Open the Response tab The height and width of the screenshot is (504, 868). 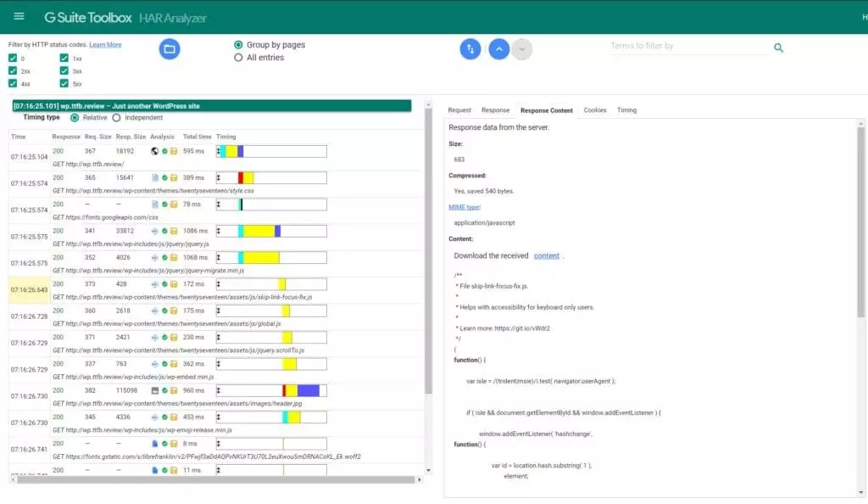pyautogui.click(x=495, y=110)
